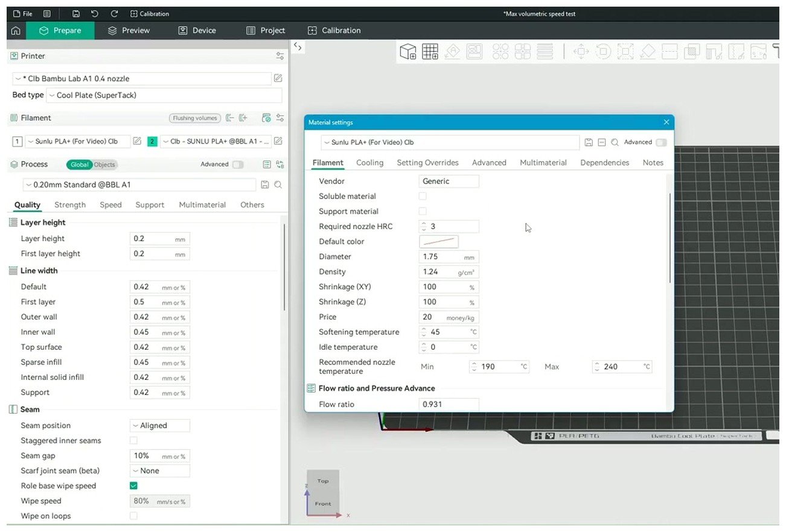Click the Save icon in the title bar
This screenshot has height=532, width=786.
point(75,13)
